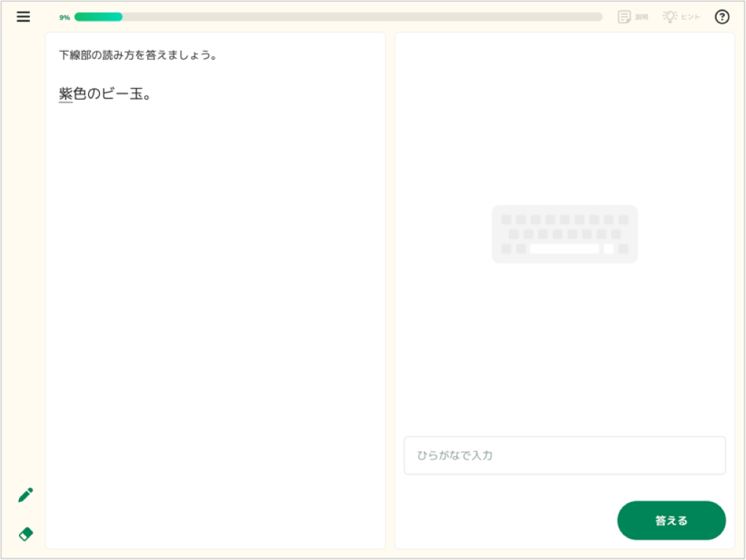Open the 説明 explanation note
Screen dimensions: 746x560
(x=633, y=17)
